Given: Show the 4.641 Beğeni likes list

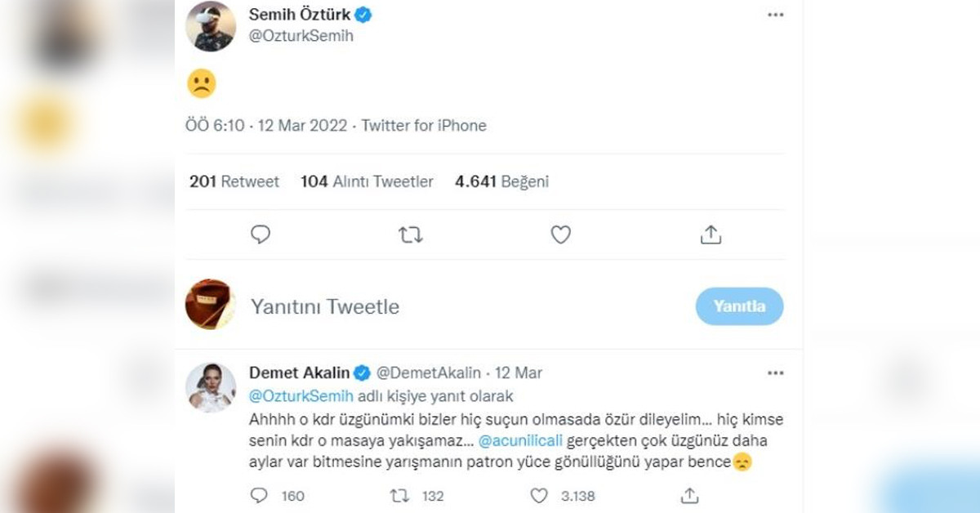Looking at the screenshot, I should (501, 181).
